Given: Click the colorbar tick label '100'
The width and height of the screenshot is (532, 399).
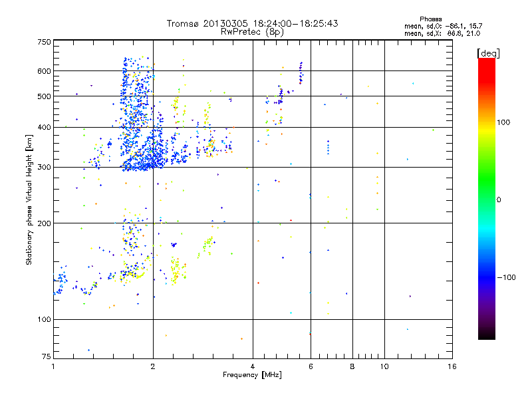Looking at the screenshot, I should [503, 122].
